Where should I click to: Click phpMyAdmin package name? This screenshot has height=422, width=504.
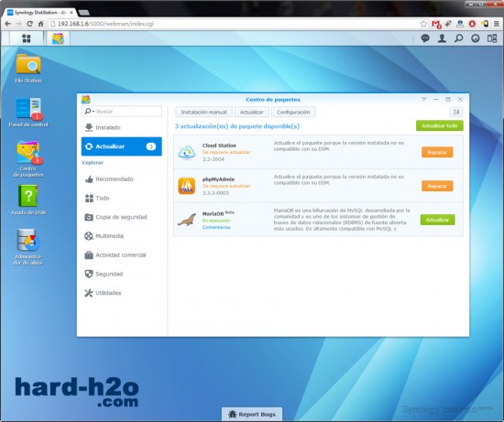coord(219,179)
